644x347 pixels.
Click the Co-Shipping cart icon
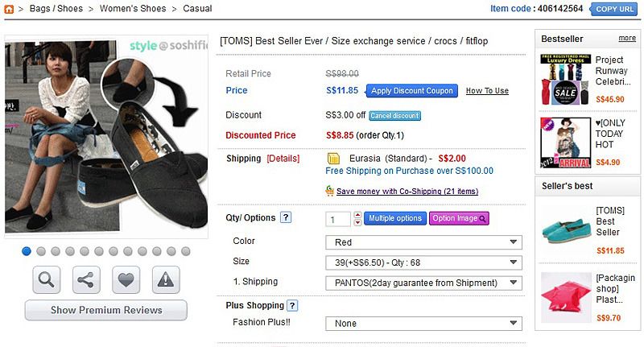click(x=330, y=191)
